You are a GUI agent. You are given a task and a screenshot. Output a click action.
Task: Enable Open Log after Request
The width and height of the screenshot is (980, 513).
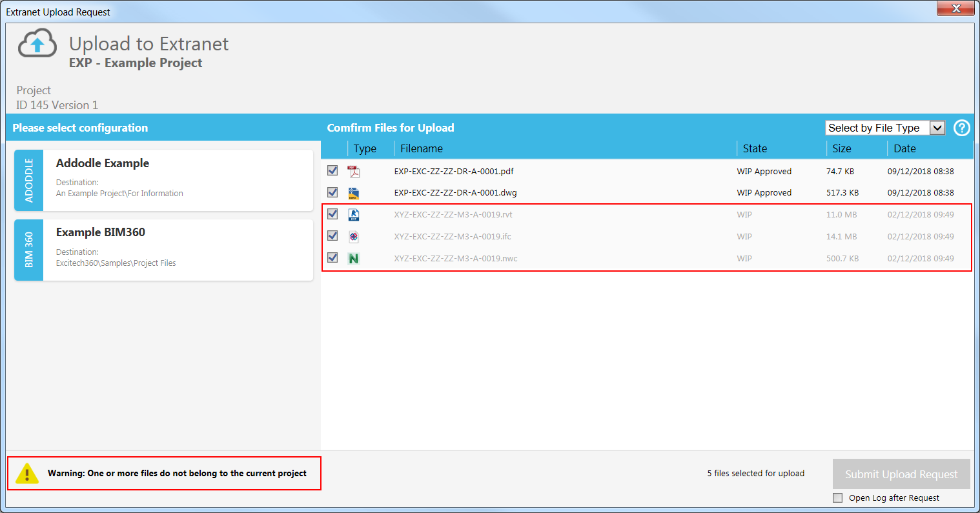838,498
